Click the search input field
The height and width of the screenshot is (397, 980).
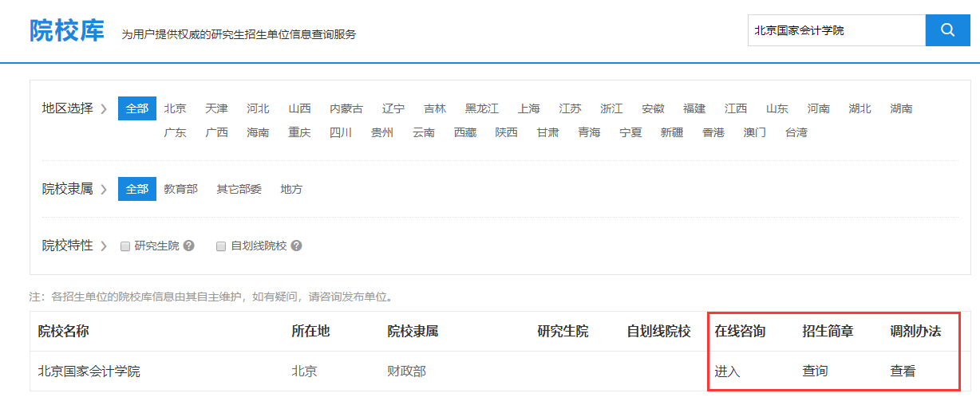coord(836,30)
